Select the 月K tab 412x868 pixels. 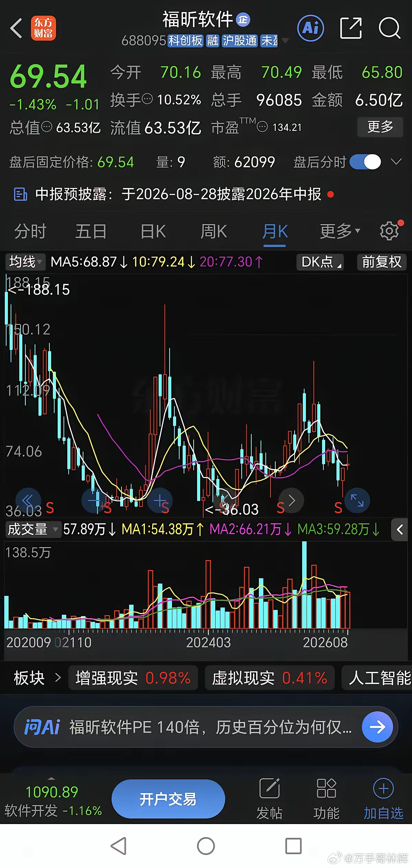[x=275, y=231]
